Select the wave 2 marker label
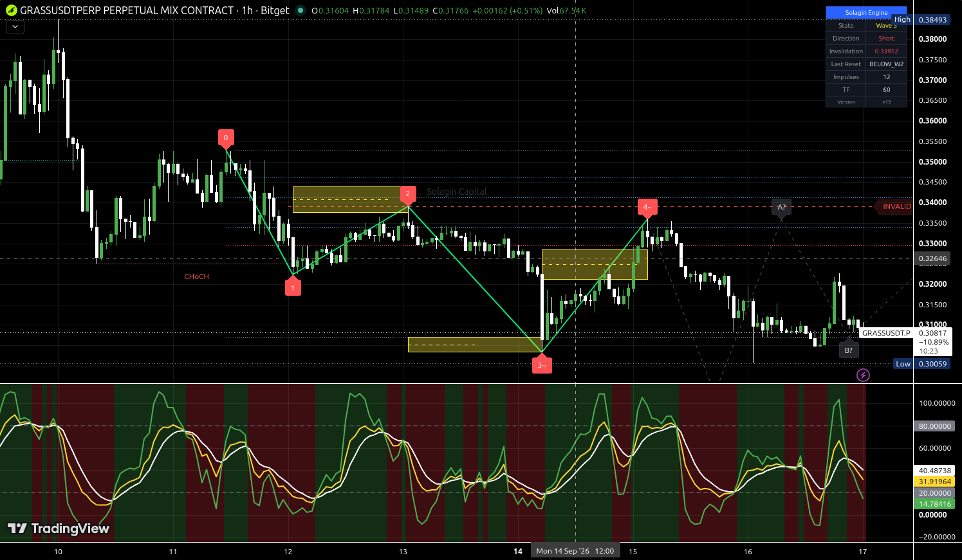This screenshot has height=560, width=962. [407, 194]
